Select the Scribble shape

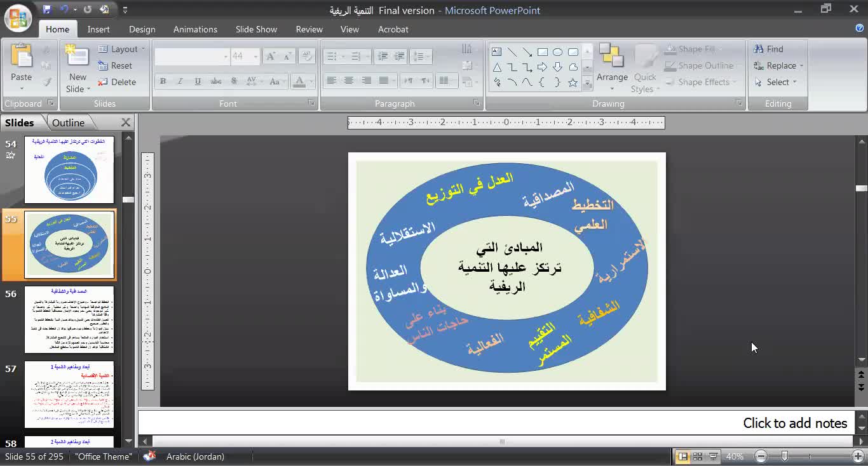coord(497,83)
